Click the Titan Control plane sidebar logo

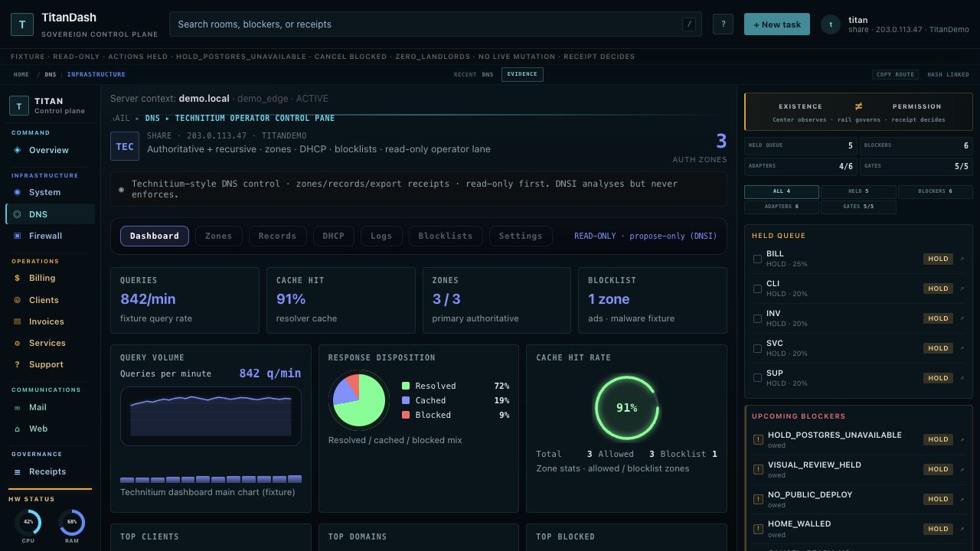(19, 106)
